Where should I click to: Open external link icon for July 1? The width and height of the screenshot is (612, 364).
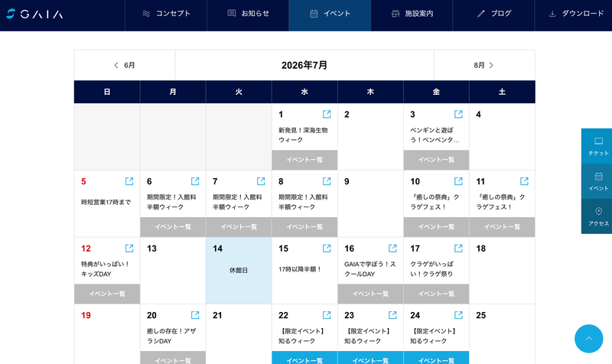pyautogui.click(x=327, y=114)
